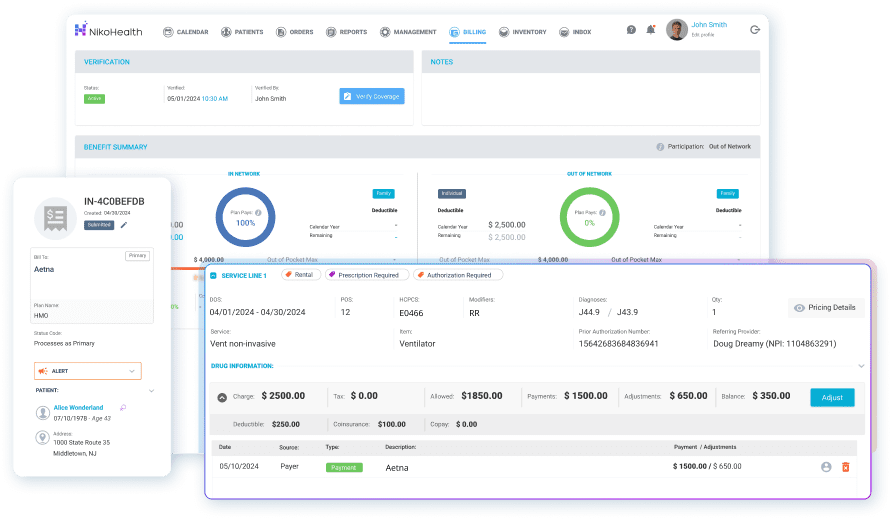This screenshot has width=892, height=520.
Task: Open Alice Wonderland patient link
Action: click(79, 407)
